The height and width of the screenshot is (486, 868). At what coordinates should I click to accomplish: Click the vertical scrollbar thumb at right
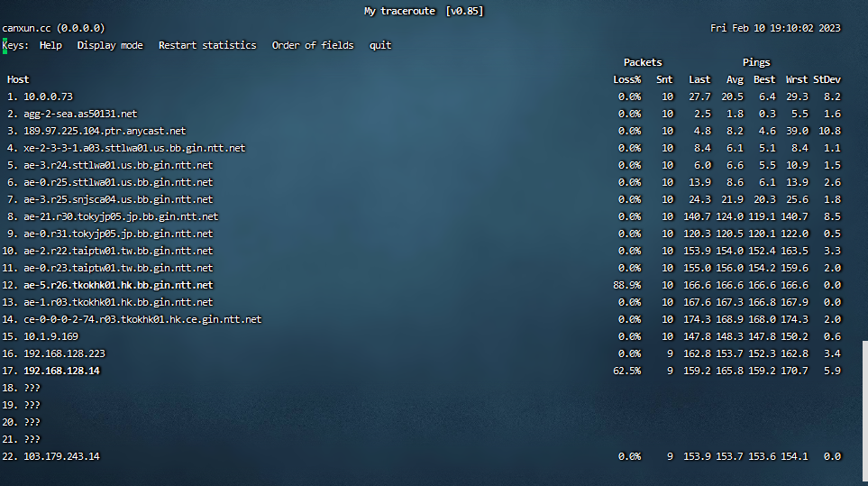click(864, 411)
